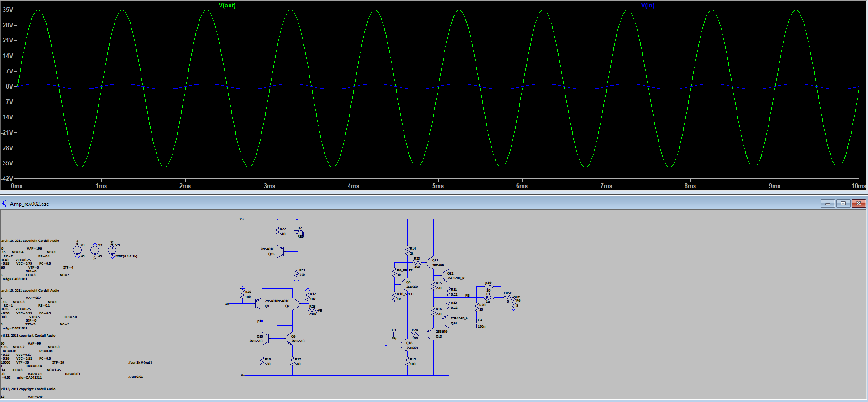Image resolution: width=868 pixels, height=402 pixels.
Task: Select the FUSE resistor symbol
Action: coord(508,298)
